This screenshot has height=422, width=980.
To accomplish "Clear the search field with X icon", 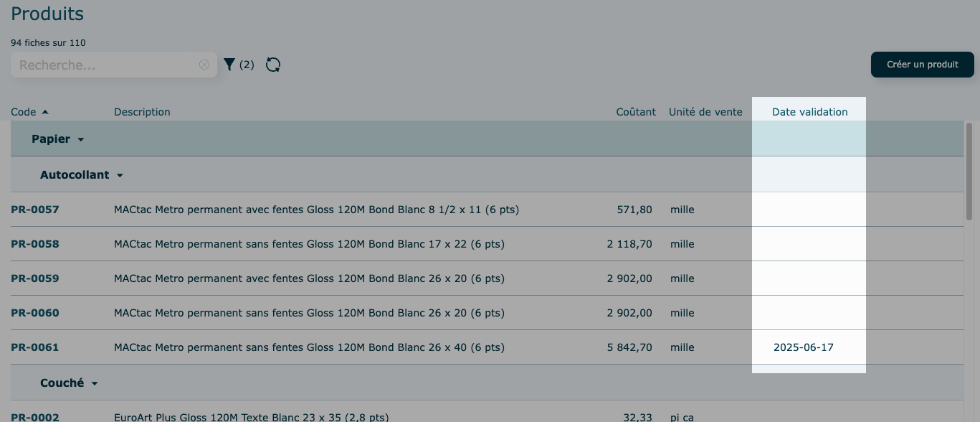I will click(x=204, y=65).
